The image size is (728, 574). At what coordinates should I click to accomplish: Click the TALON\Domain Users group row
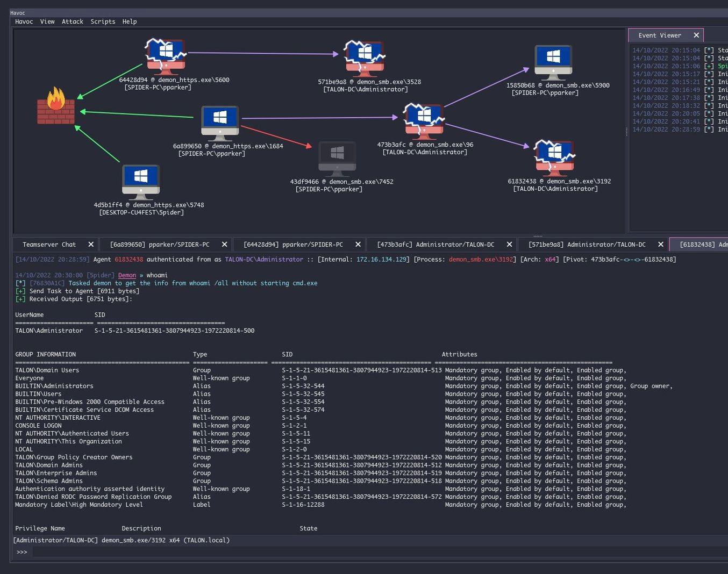tap(321, 370)
